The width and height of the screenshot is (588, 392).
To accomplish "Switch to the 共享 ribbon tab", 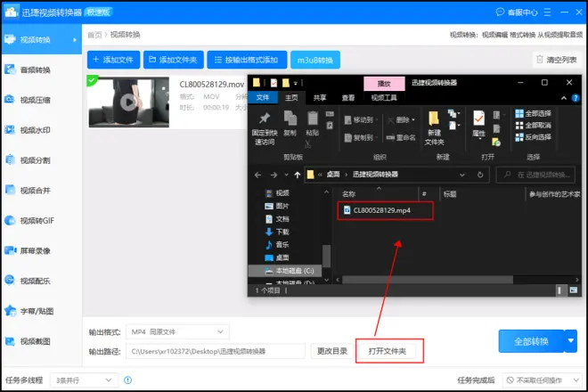I will coord(320,97).
